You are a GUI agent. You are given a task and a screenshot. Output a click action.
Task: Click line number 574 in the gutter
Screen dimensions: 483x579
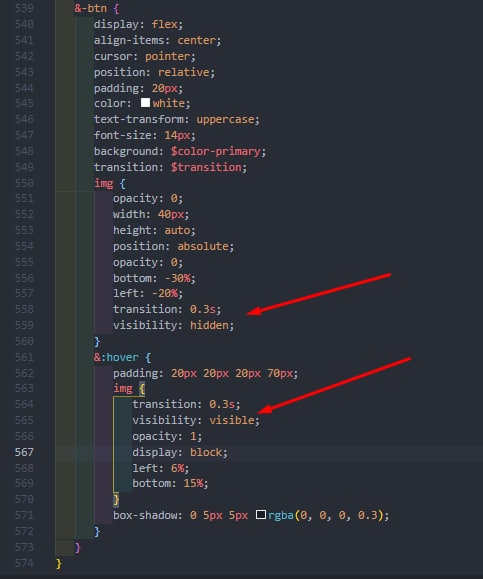pos(24,563)
